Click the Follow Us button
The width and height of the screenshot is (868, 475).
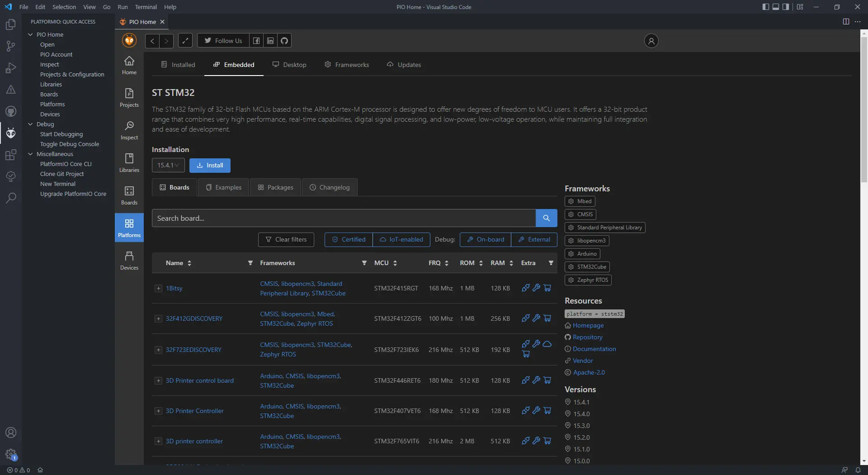coord(223,41)
